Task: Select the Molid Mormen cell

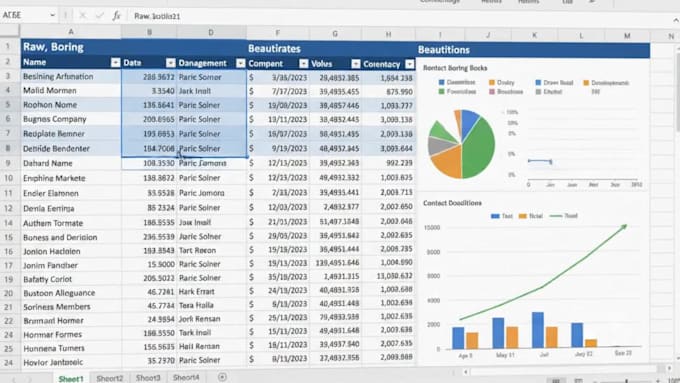Action: 71,90
